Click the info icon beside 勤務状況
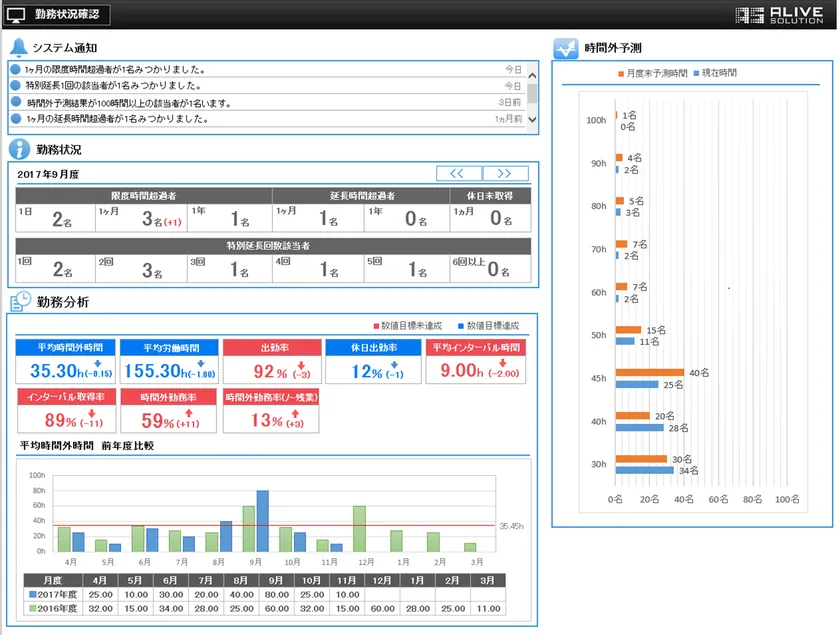This screenshot has height=635, width=840. [19, 149]
